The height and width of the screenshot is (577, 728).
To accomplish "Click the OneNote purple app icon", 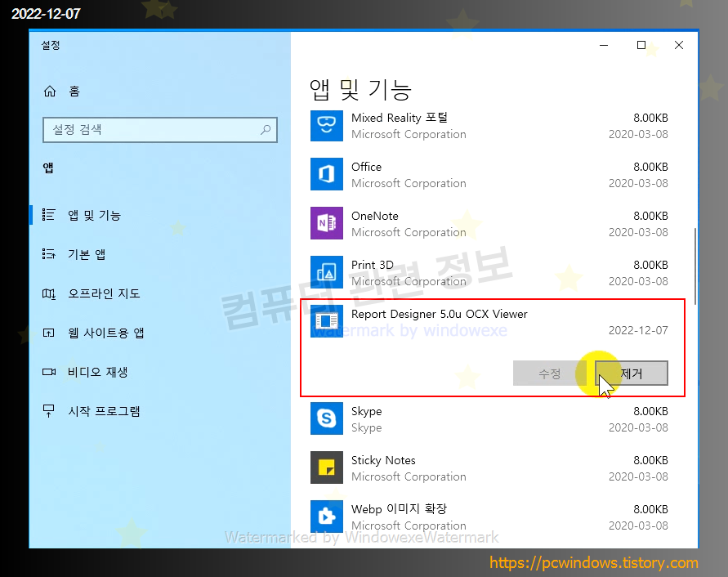I will [327, 223].
